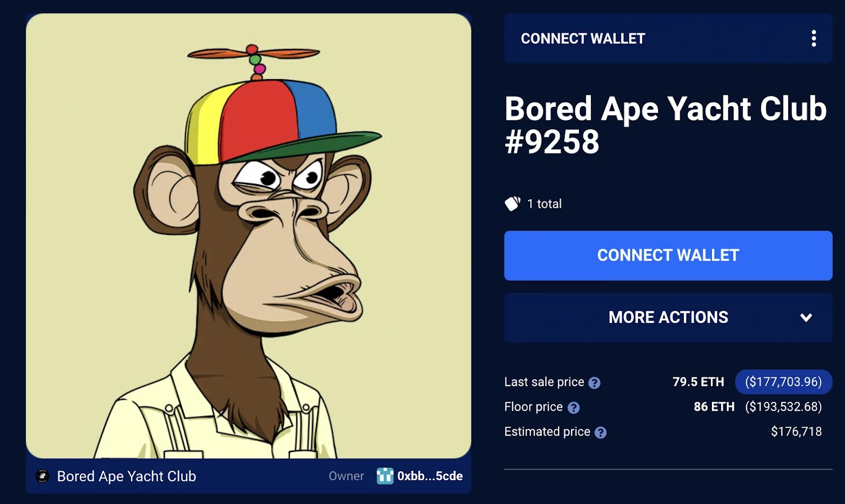Click the Last sale price help icon
Image resolution: width=845 pixels, height=504 pixels.
(x=594, y=383)
